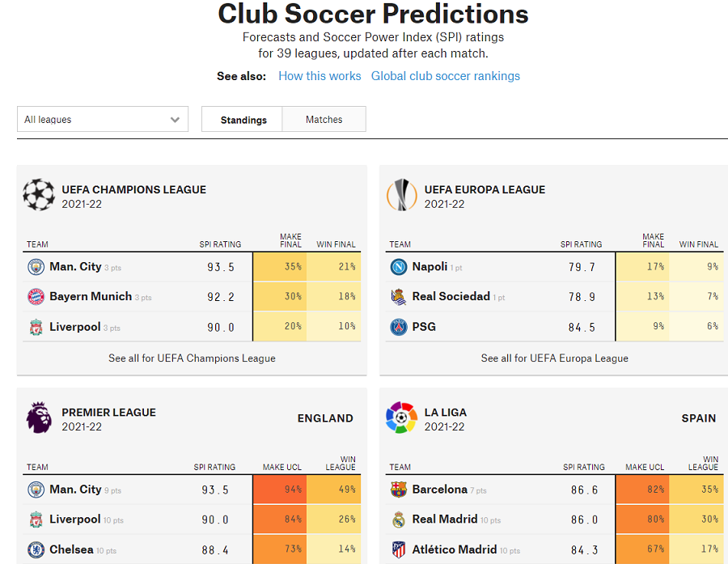Open Global club soccer rankings link
Viewport: 728px width, 564px height.
tap(446, 76)
